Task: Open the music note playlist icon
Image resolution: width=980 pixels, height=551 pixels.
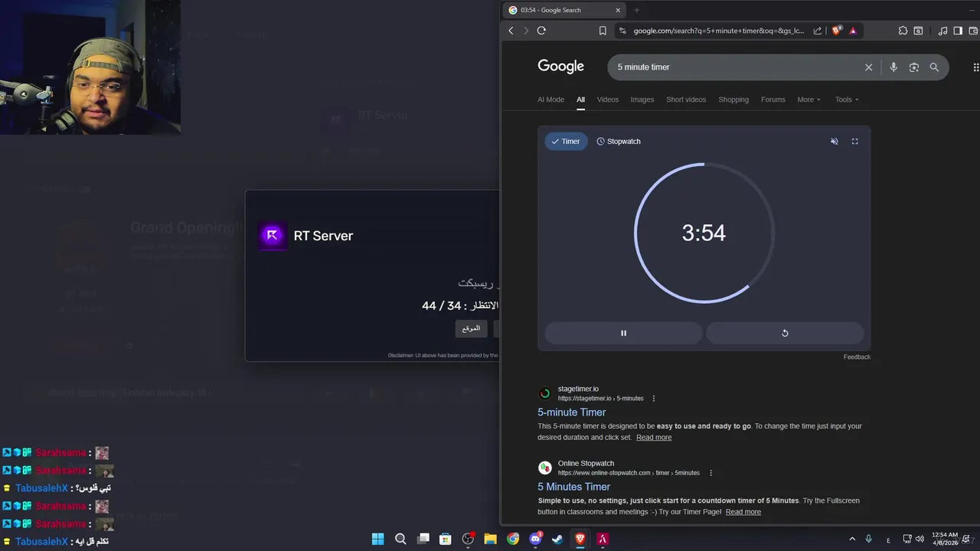Action: click(942, 31)
